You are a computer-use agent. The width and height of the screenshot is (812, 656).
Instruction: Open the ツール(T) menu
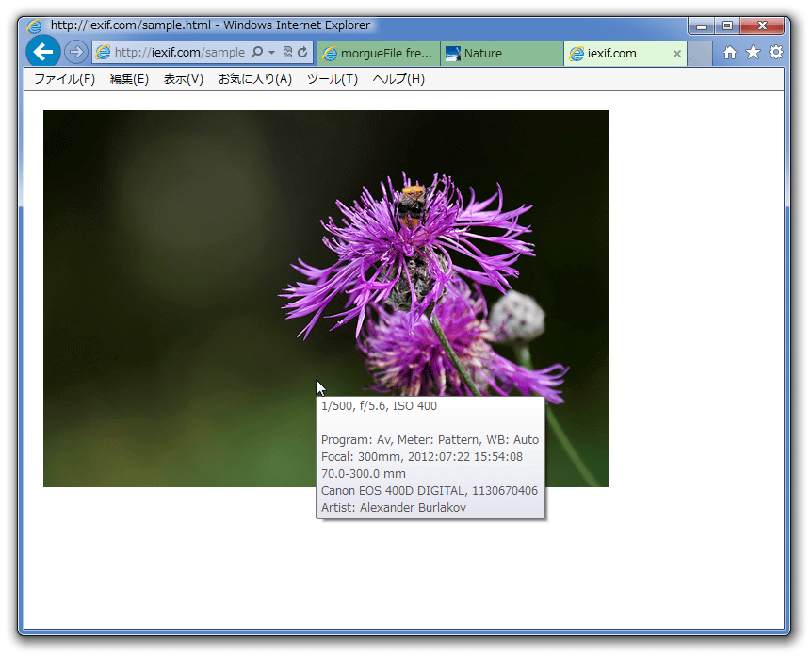pos(332,79)
